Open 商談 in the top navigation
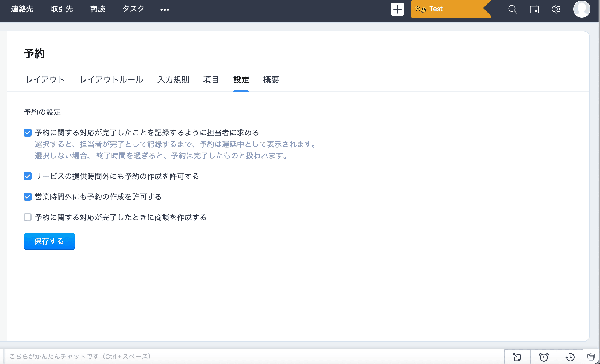Image resolution: width=600 pixels, height=364 pixels. (x=98, y=9)
